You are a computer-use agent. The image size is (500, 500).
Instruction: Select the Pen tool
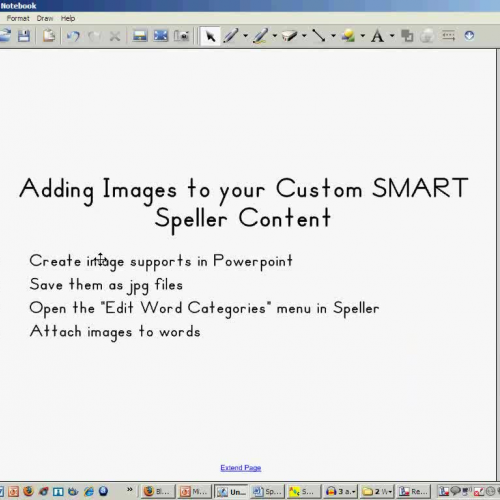pos(231,36)
